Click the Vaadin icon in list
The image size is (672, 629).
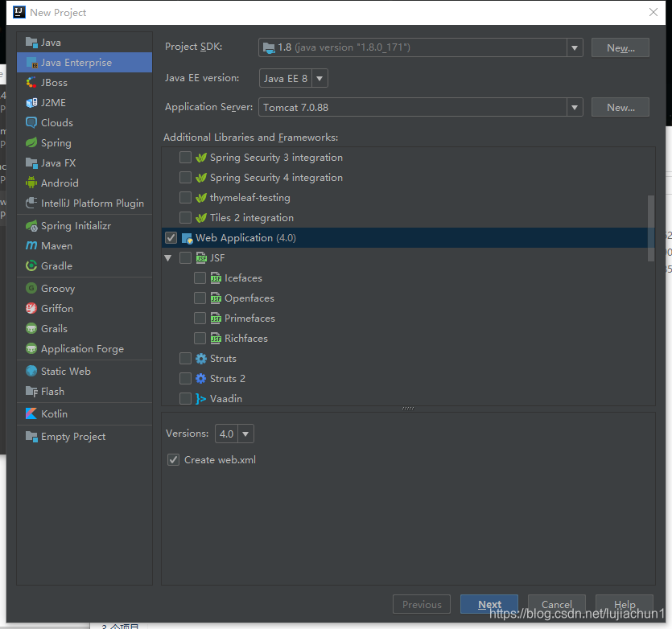click(x=200, y=399)
